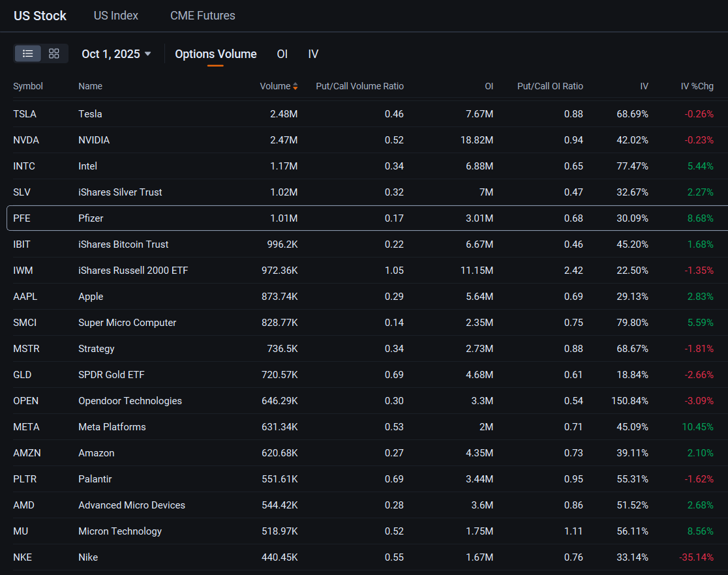Select the OI tab
Screen dimensions: 728x575
[282, 54]
